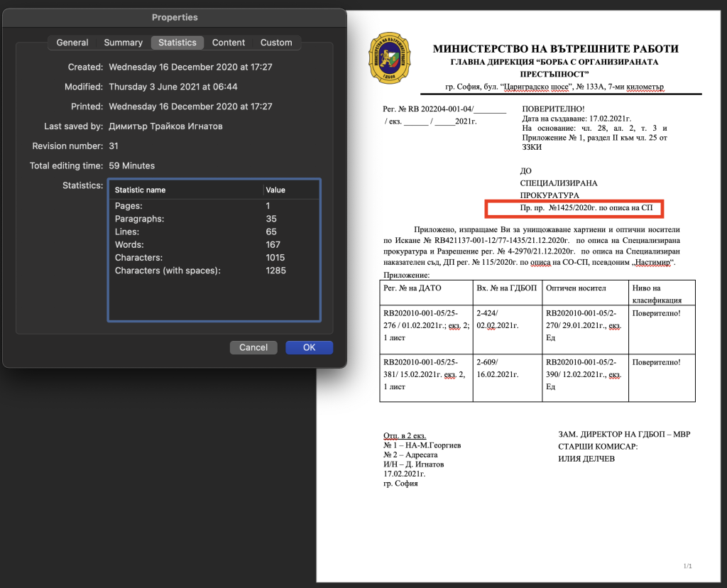The height and width of the screenshot is (588, 727).
Task: Click the Revision number value 31
Action: (x=114, y=146)
